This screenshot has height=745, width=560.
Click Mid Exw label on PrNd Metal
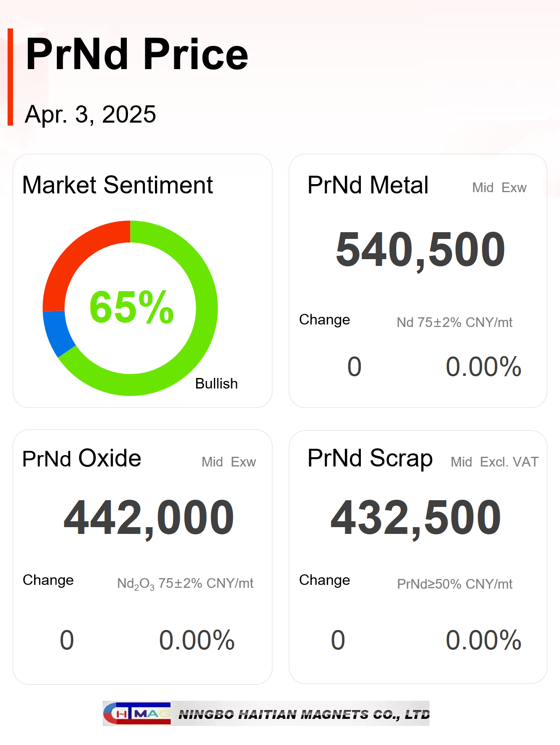pos(499,188)
